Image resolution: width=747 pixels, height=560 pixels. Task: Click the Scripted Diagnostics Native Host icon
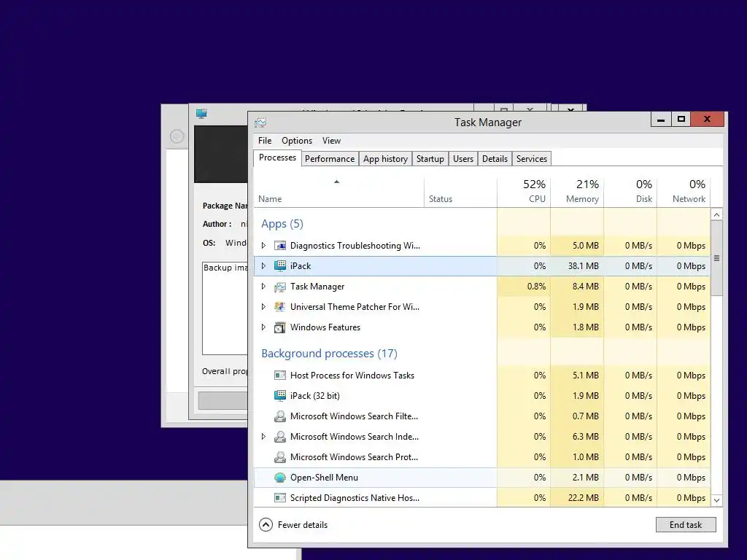[280, 498]
